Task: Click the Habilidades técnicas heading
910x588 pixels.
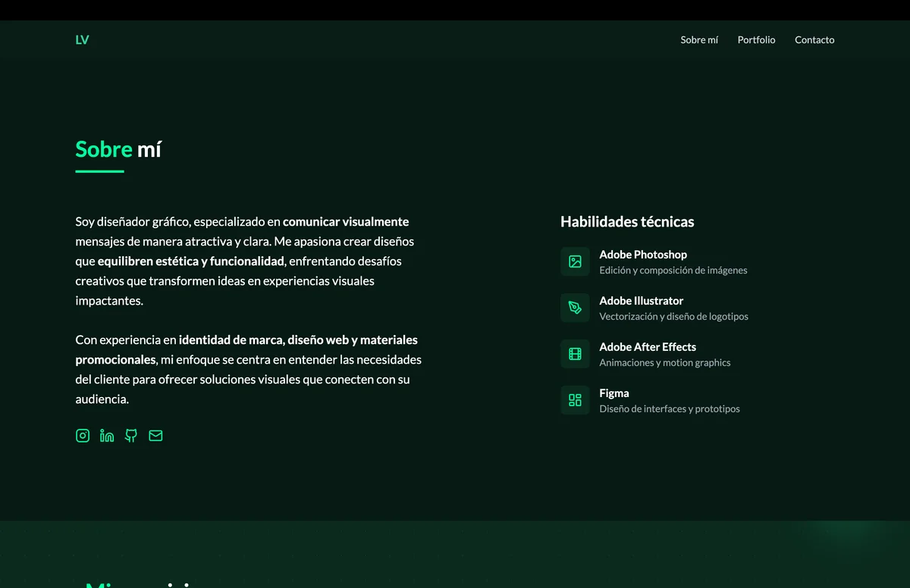Action: [627, 222]
